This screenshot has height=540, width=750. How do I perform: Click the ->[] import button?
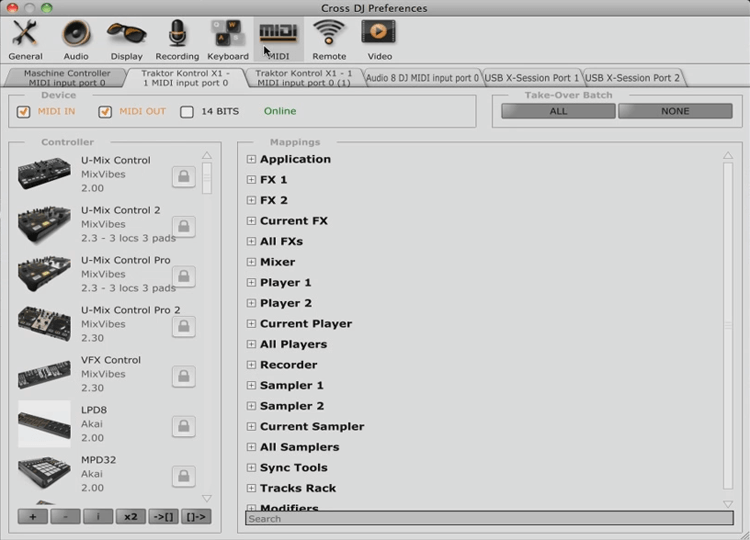click(x=163, y=517)
